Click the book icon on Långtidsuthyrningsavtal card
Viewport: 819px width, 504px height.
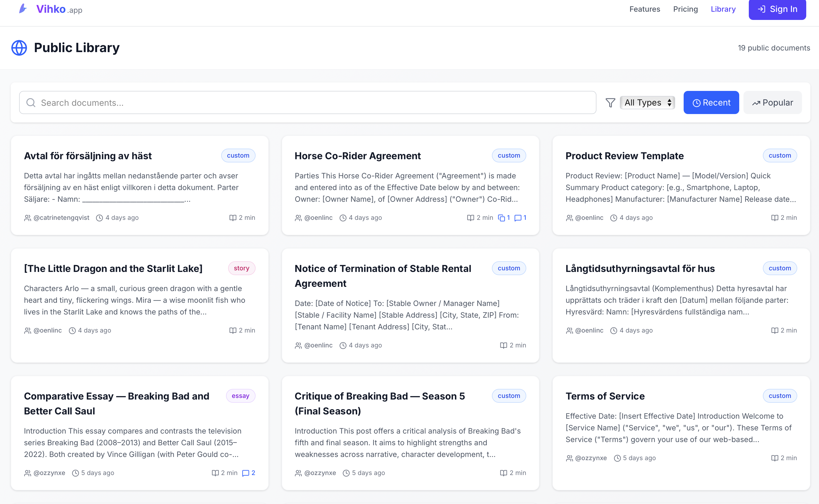click(x=774, y=331)
